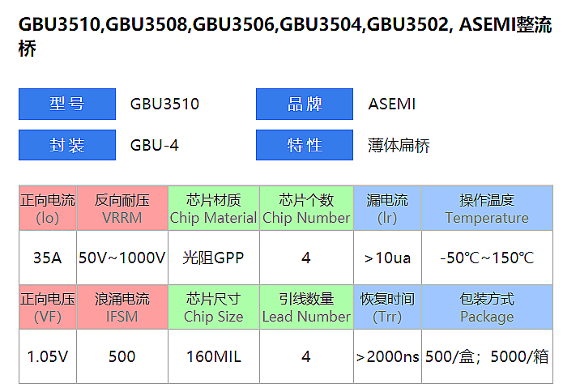Click the 光阻GPP material cell
The image size is (563, 392).
click(x=214, y=258)
